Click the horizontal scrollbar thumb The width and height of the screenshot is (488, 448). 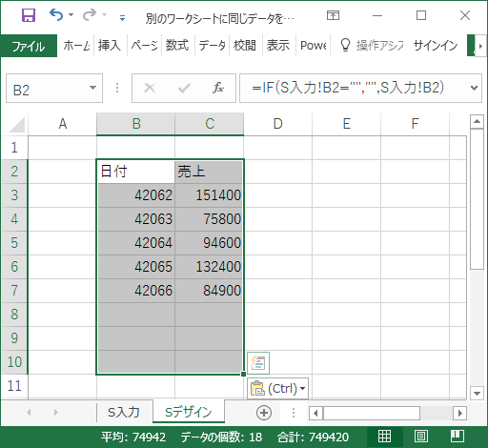pyautogui.click(x=372, y=413)
